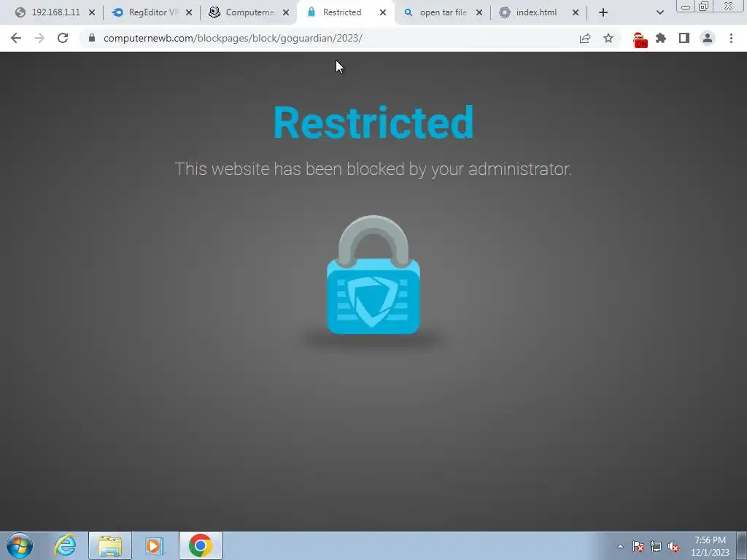
Task: Click the red ON extension icon
Action: click(x=640, y=39)
